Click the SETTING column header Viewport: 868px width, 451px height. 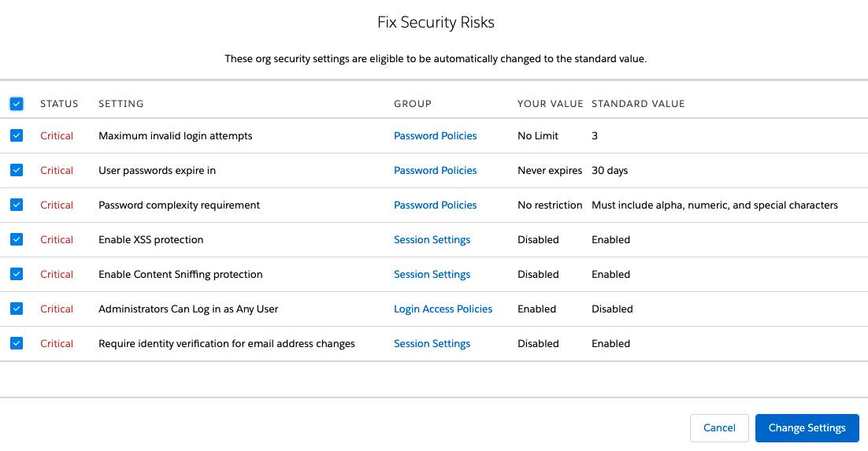121,104
